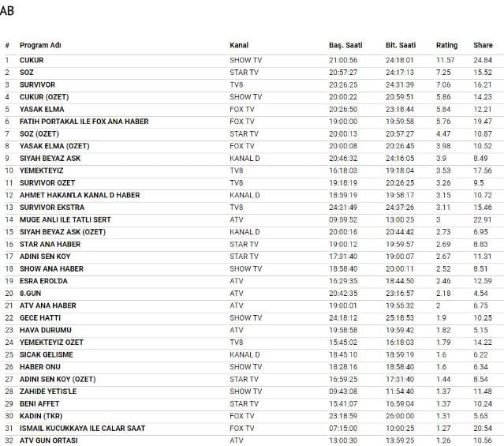This screenshot has width=504, height=446.
Task: Click FATIH PORTAKAL ILE FOX ANA HABER
Action: (x=84, y=122)
